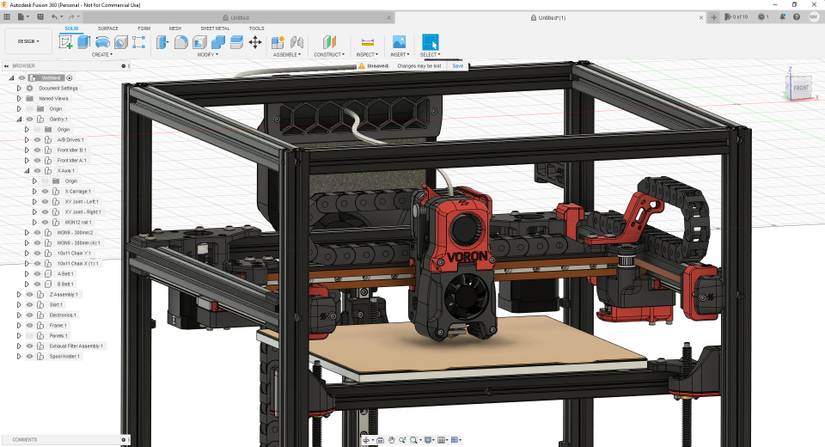
Task: Select the Extrude tool in Create
Action: point(84,42)
